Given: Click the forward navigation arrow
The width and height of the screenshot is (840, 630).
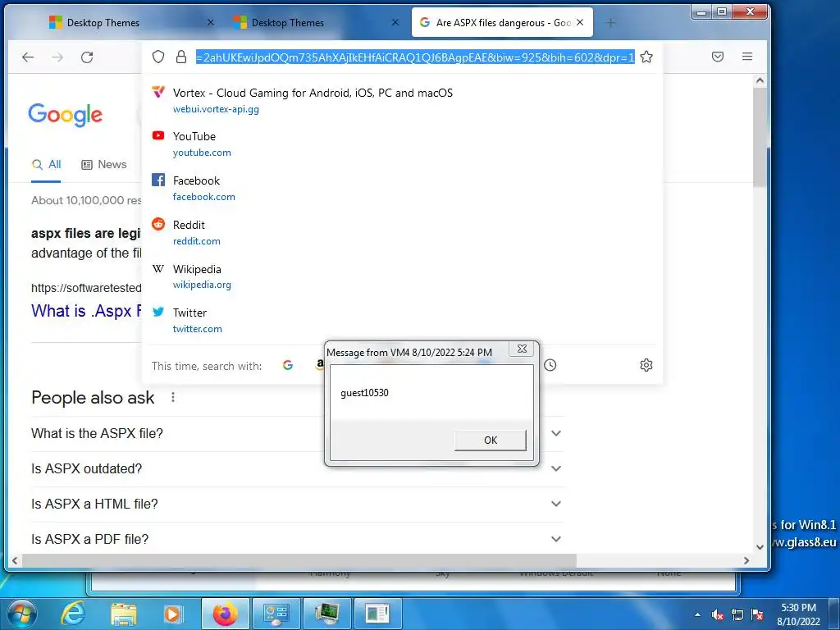Looking at the screenshot, I should click(x=57, y=57).
